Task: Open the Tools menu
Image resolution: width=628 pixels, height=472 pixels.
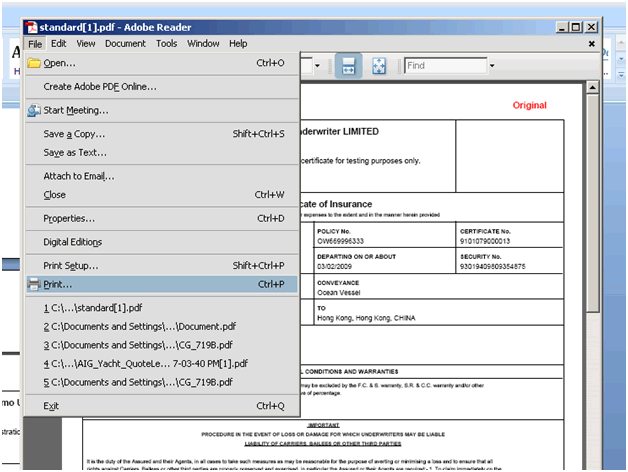Action: click(167, 43)
